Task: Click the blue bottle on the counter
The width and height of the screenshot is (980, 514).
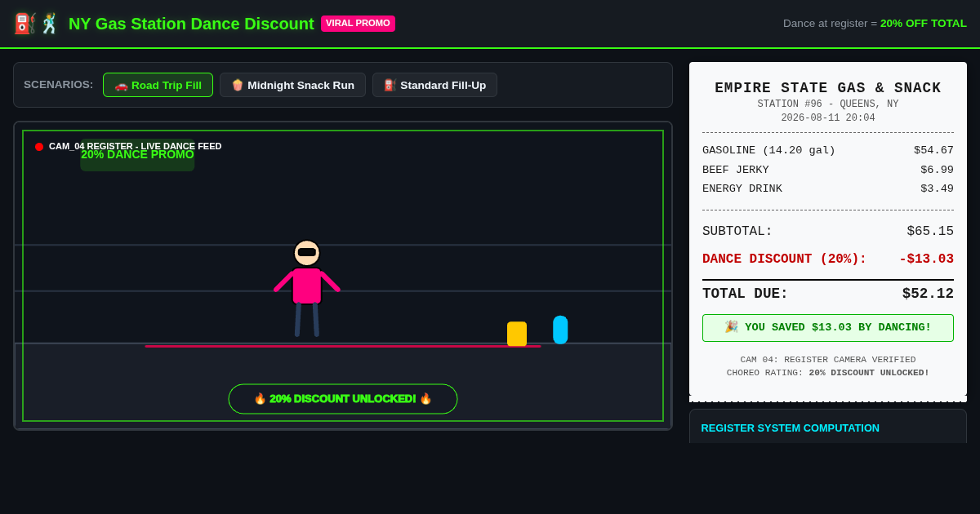Action: 560,330
